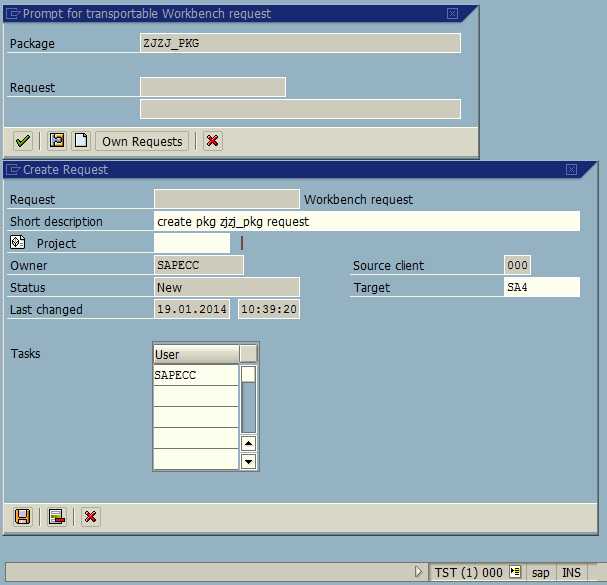Click Last changed time 10:39:20
This screenshot has height=585, width=607.
pyautogui.click(x=269, y=309)
